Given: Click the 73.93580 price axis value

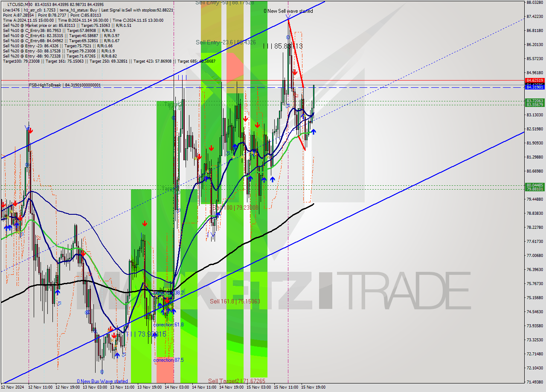Looking at the screenshot, I should (x=534, y=326).
